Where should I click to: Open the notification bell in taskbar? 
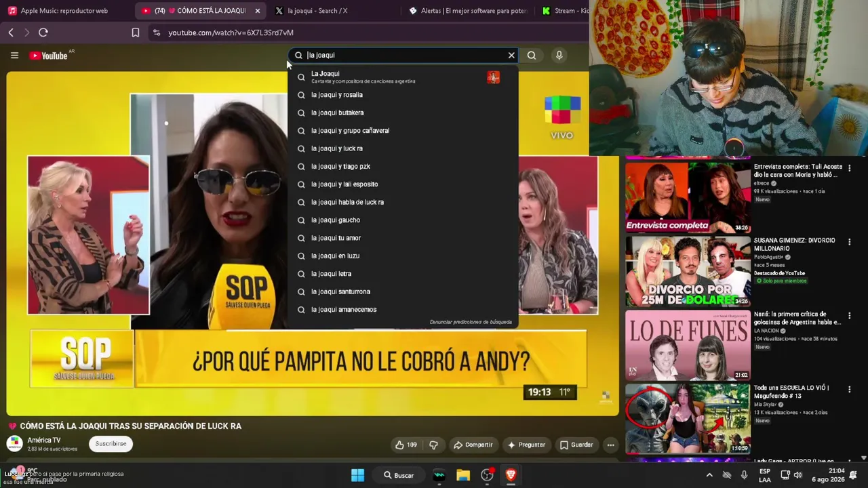[x=853, y=475]
